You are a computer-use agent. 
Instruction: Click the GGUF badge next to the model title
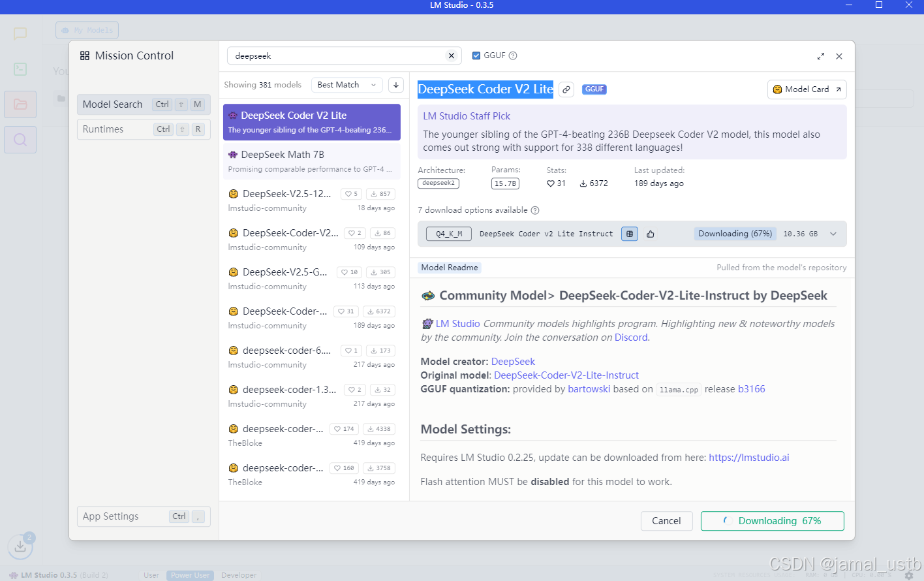pyautogui.click(x=594, y=89)
